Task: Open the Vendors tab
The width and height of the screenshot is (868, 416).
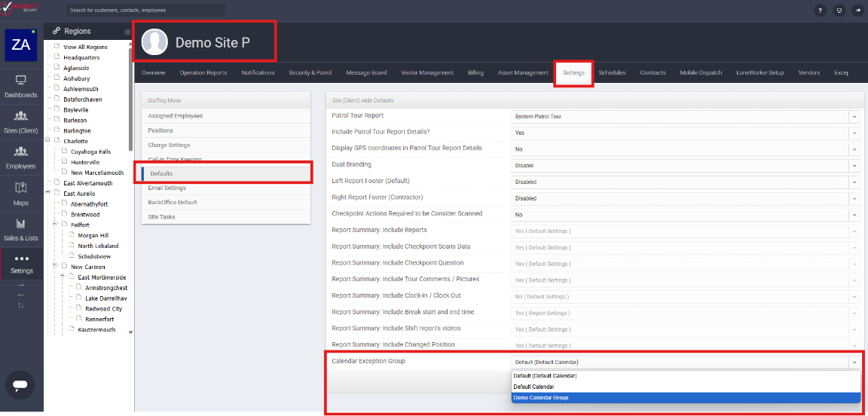Action: tap(808, 72)
